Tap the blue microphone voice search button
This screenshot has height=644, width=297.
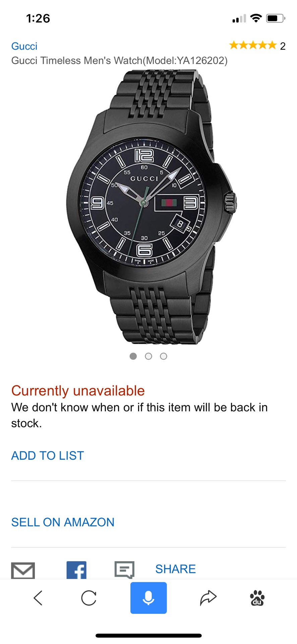pyautogui.click(x=148, y=598)
